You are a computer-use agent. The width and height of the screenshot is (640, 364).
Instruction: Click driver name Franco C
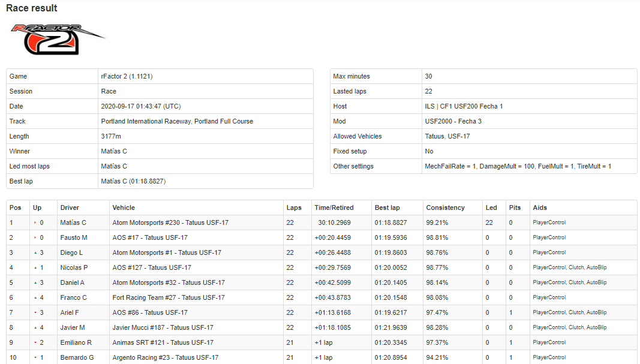click(73, 298)
